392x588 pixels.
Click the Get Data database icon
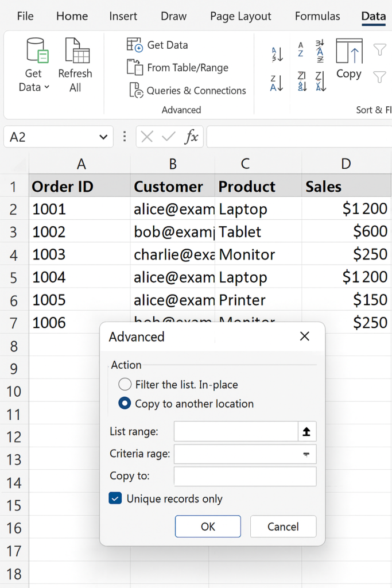point(37,51)
